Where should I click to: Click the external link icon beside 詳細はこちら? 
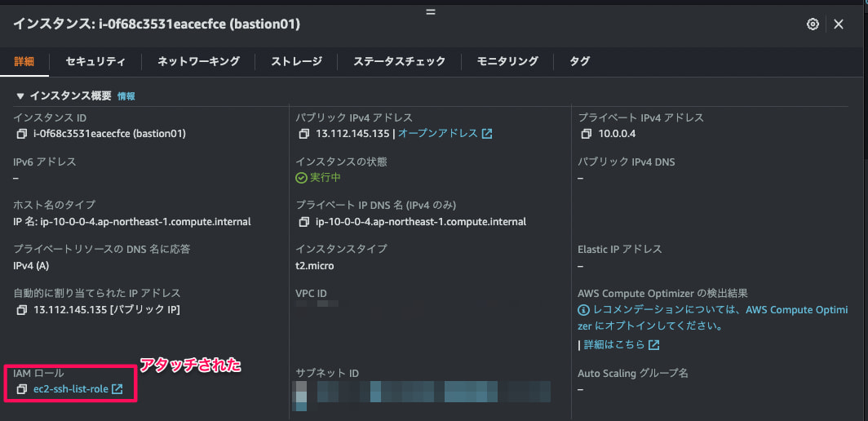pyautogui.click(x=653, y=344)
